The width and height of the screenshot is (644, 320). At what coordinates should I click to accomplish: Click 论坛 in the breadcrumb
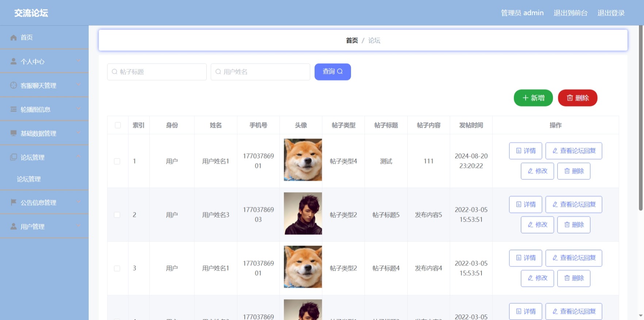tap(374, 41)
